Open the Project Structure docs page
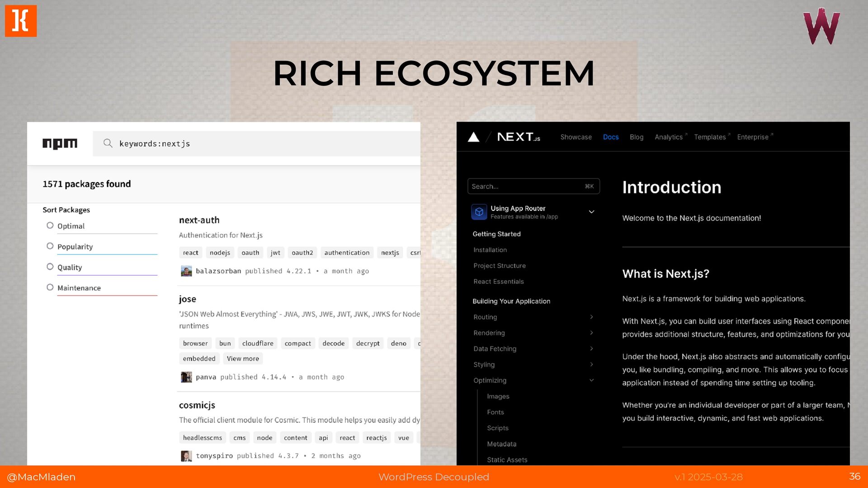Image resolution: width=868 pixels, height=488 pixels. click(x=500, y=266)
